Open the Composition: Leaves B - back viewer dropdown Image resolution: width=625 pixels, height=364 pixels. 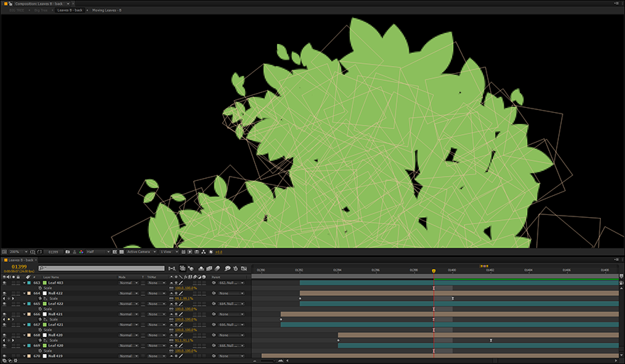(42, 4)
